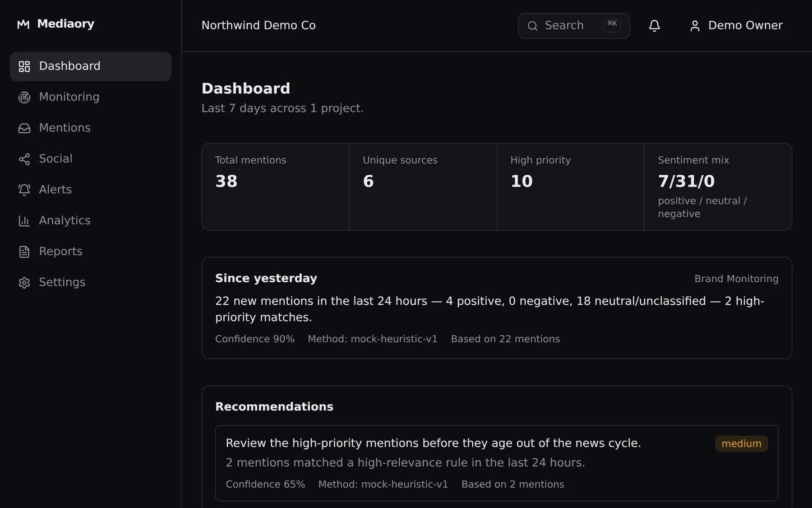Click Based on 2 mentions text
Image resolution: width=812 pixels, height=508 pixels.
pos(513,484)
